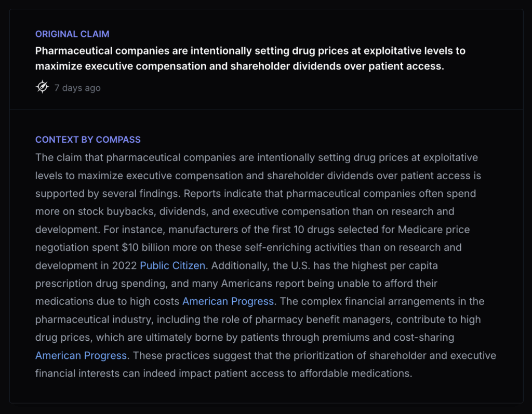Click the "7 days ago" timestamp
The image size is (532, 414).
[77, 88]
